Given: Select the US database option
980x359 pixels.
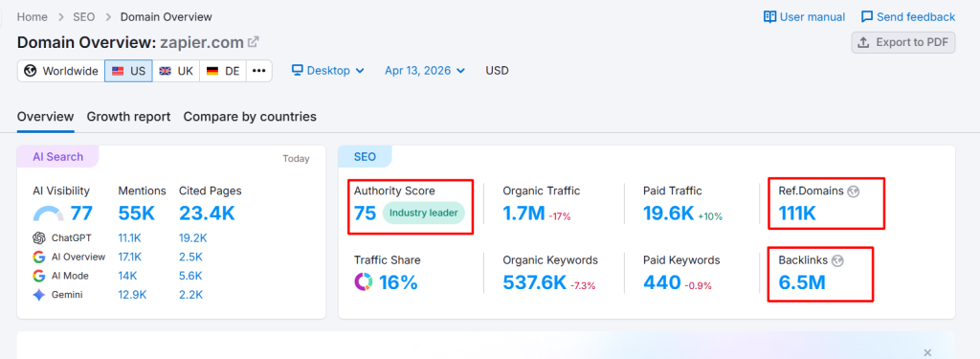Looking at the screenshot, I should point(129,71).
